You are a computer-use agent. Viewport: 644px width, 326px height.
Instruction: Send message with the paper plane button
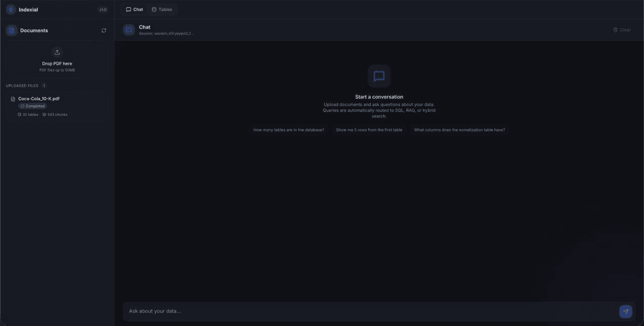pyautogui.click(x=625, y=311)
